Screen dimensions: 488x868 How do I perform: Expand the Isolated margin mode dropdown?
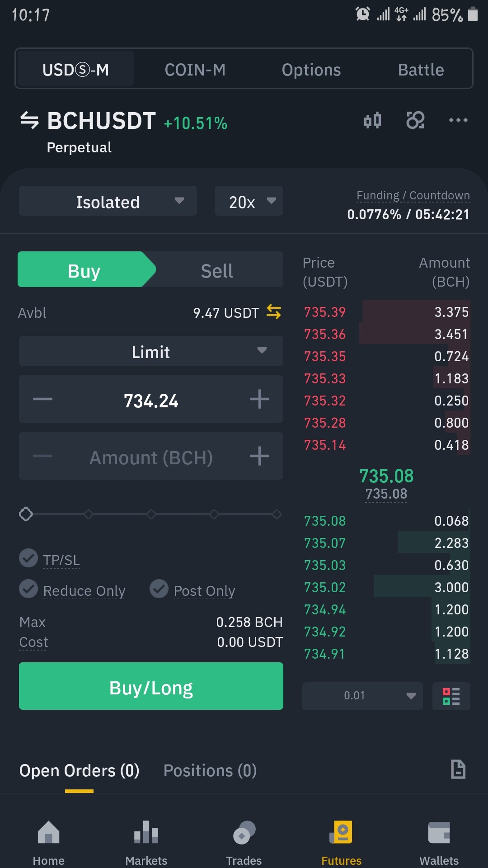click(x=108, y=201)
